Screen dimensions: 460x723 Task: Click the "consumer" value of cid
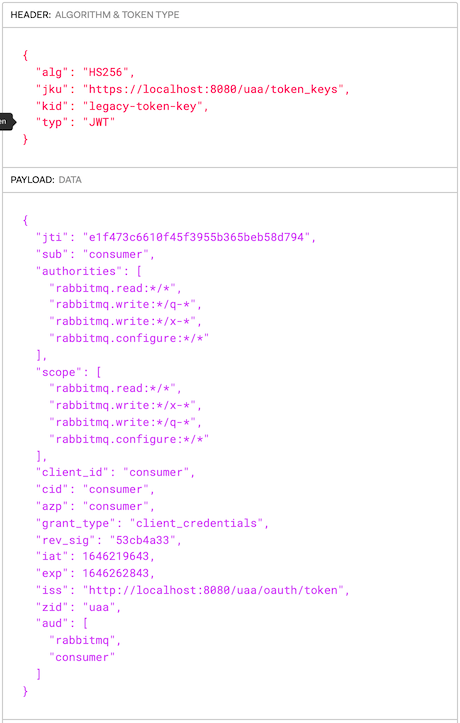tap(115, 489)
